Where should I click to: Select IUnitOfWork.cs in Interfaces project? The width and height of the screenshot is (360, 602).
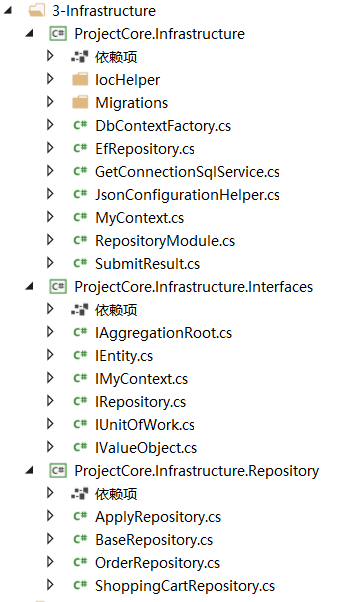tap(145, 425)
